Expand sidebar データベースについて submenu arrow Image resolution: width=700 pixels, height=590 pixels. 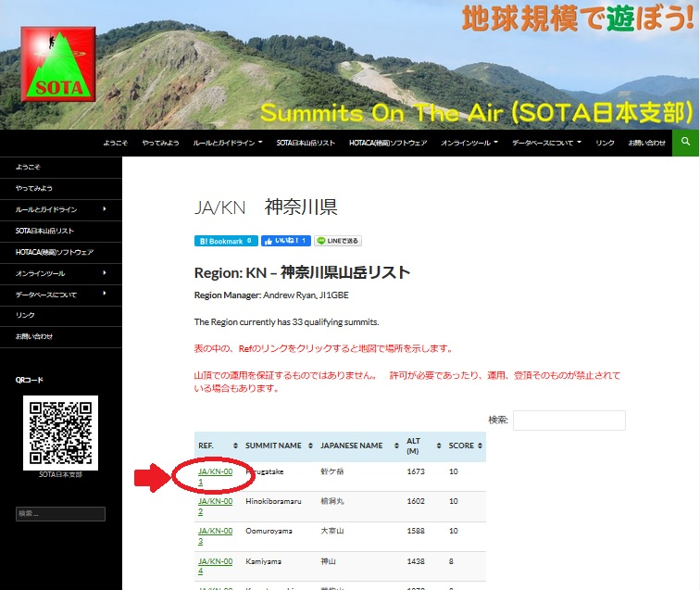pyautogui.click(x=105, y=294)
